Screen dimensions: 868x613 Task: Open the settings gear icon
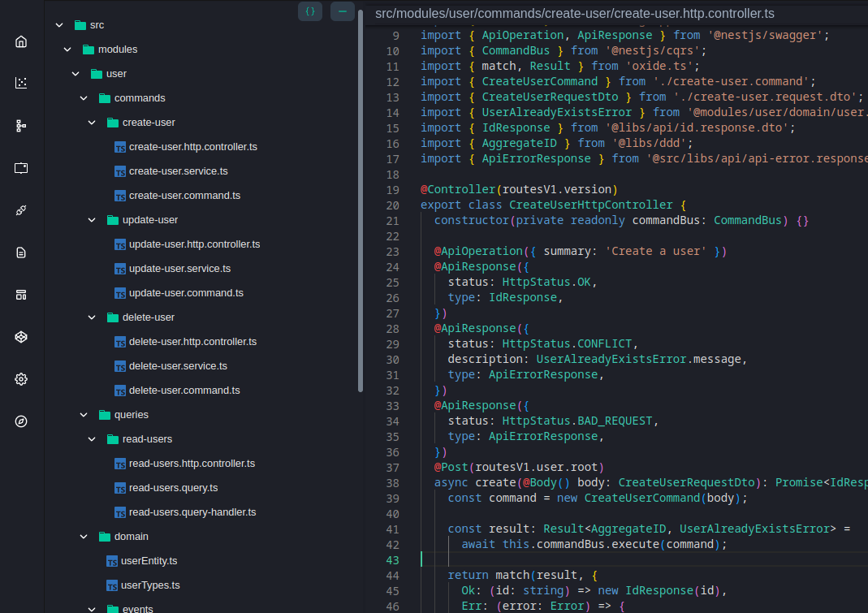point(21,379)
